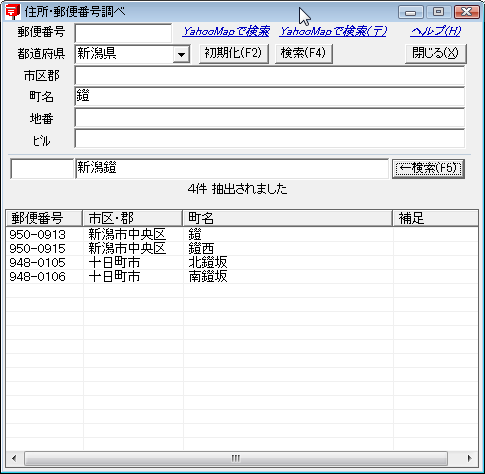Open the 都道府県 prefecture dropdown arrow
Screen dimensions: 485x474
[x=181, y=54]
